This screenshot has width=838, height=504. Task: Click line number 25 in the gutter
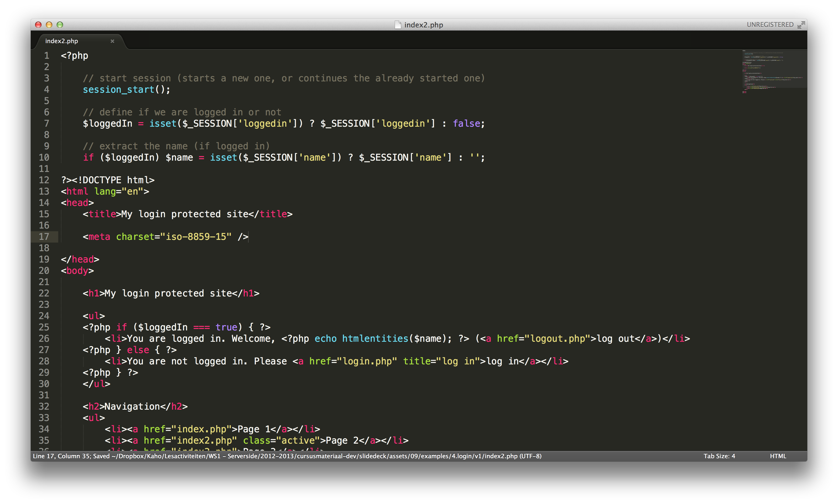(x=44, y=327)
